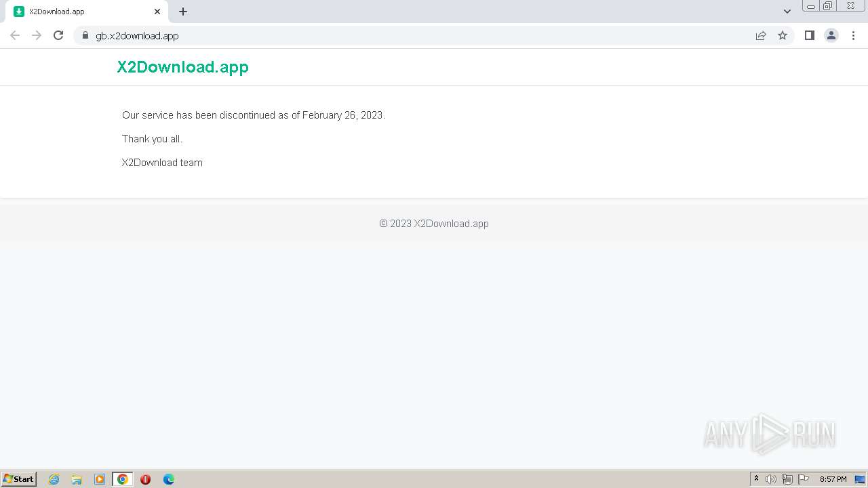Click the Windows Start button
868x488 pixels.
point(19,479)
